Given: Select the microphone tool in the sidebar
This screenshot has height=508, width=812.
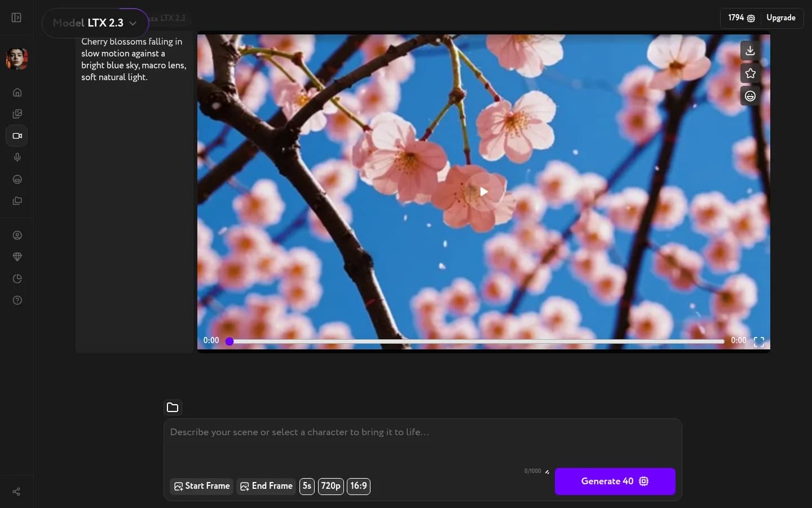Looking at the screenshot, I should point(17,157).
